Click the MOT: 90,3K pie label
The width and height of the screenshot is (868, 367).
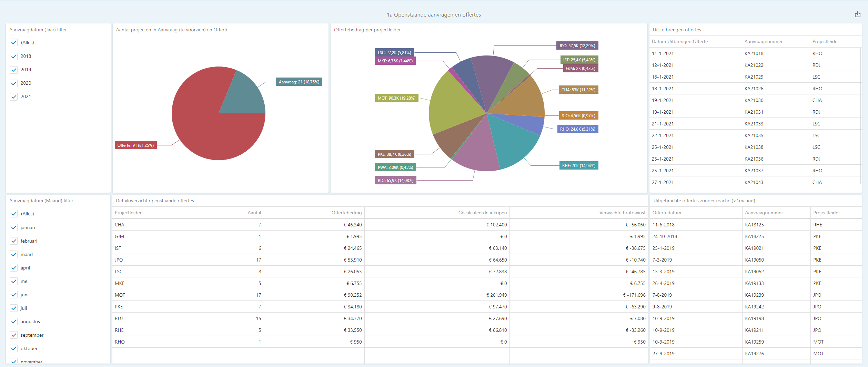pos(396,98)
